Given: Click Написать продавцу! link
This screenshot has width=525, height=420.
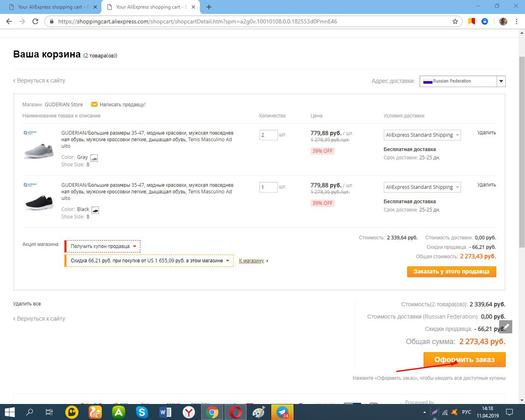Looking at the screenshot, I should tap(122, 105).
